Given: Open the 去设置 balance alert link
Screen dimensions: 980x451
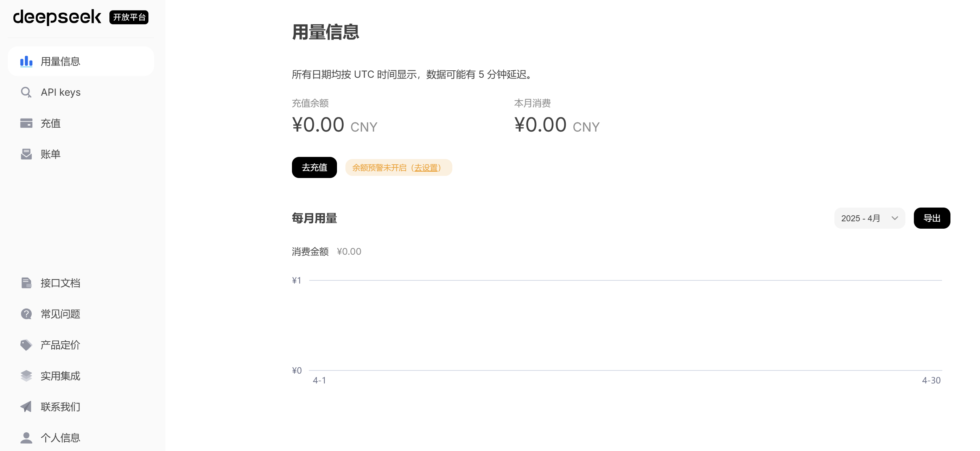Looking at the screenshot, I should 426,168.
